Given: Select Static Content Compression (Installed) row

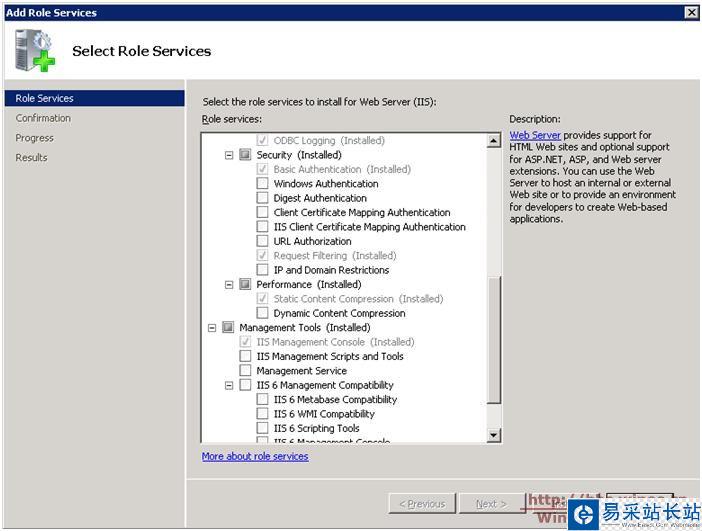Looking at the screenshot, I should (x=358, y=299).
